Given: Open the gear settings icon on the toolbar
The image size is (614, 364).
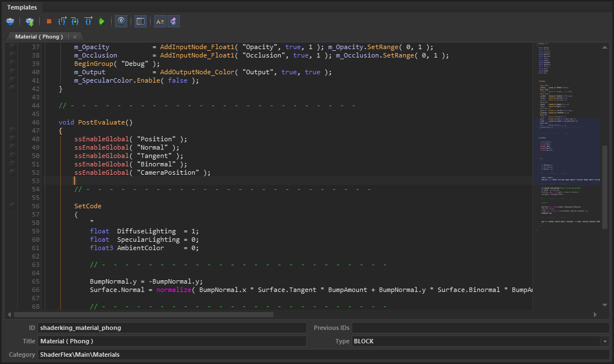Looking at the screenshot, I should click(x=121, y=21).
